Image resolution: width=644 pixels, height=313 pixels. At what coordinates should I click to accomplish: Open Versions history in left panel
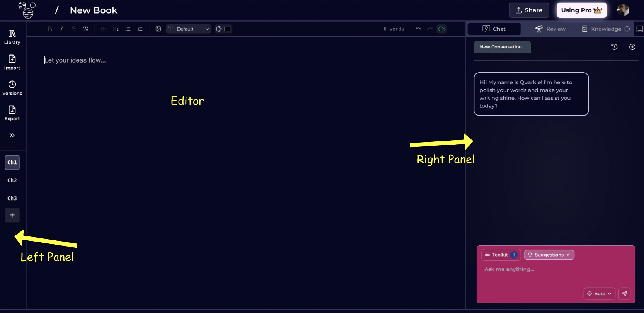(12, 88)
